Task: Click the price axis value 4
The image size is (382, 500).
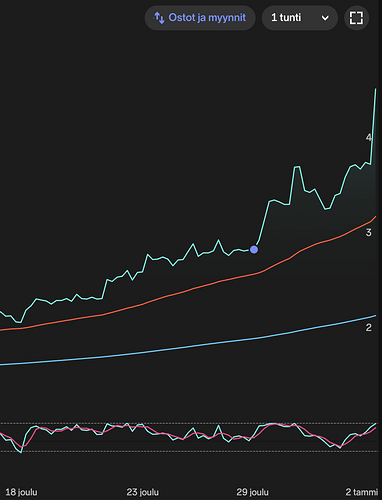Action: point(368,137)
